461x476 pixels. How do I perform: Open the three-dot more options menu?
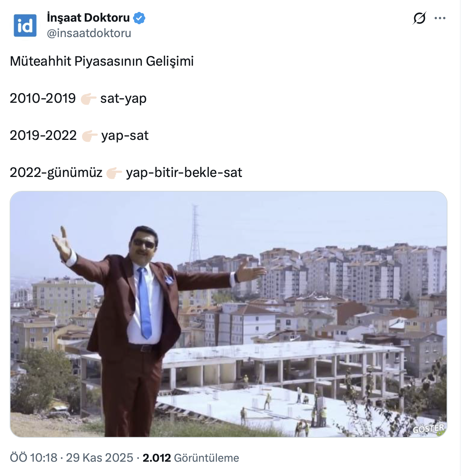[440, 18]
